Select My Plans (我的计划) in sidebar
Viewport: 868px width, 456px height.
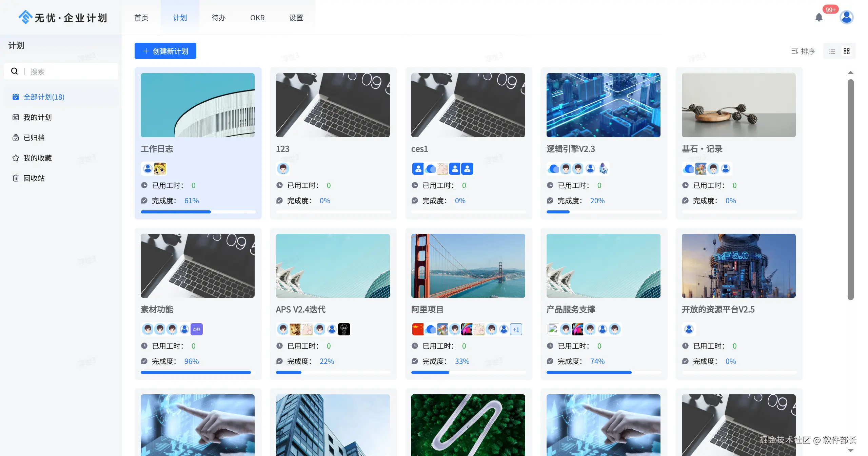37,117
